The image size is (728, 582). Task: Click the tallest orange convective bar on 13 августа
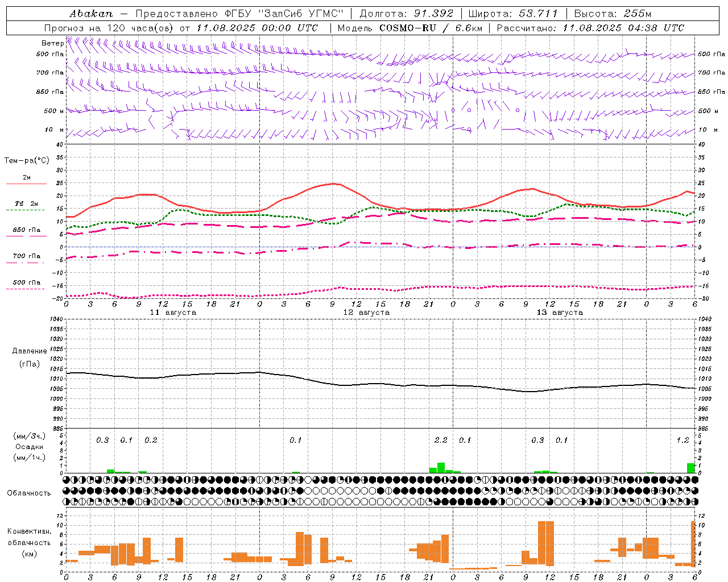pos(546,543)
